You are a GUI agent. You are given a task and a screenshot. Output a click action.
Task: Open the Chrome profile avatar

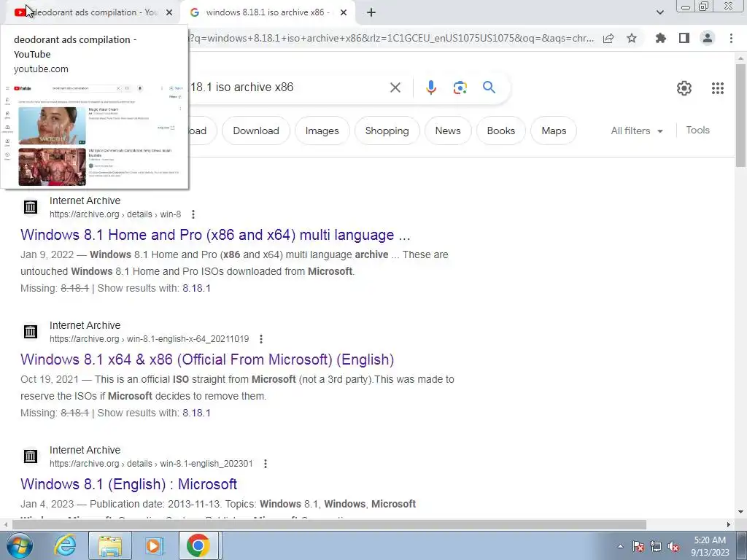[x=708, y=38]
